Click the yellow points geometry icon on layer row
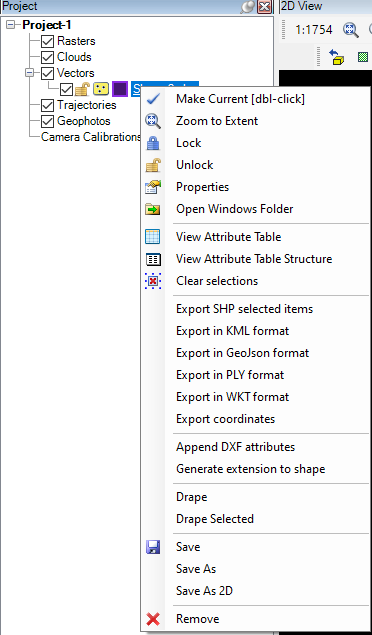372x635 pixels. point(101,89)
